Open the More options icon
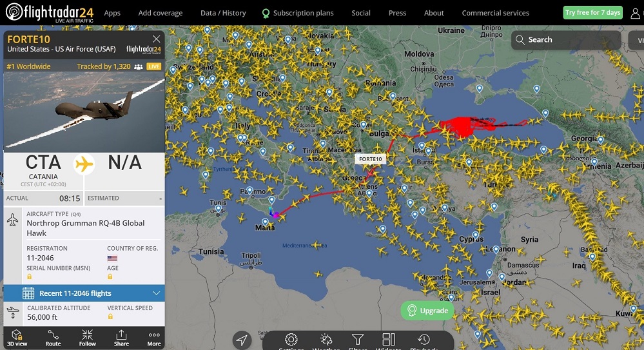 tap(154, 338)
